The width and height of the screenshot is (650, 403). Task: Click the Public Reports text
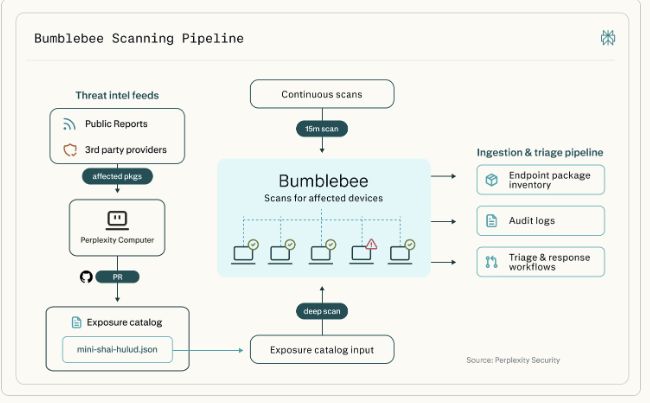click(x=116, y=124)
